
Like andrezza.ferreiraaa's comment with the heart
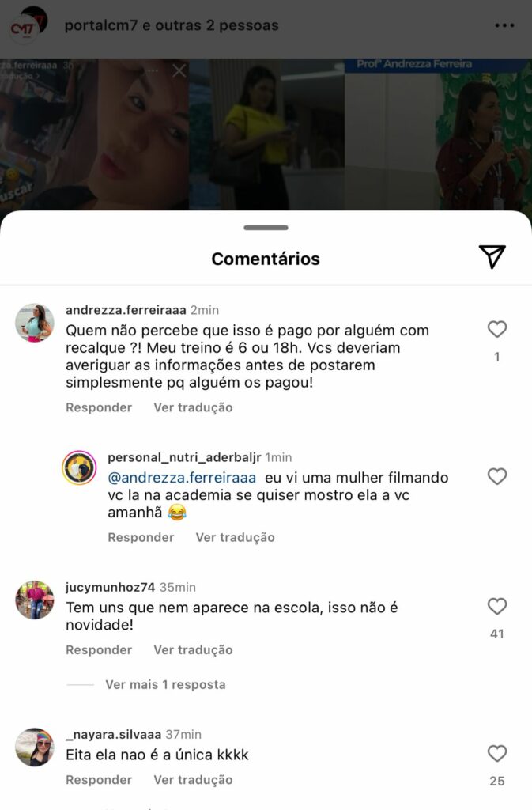point(497,329)
